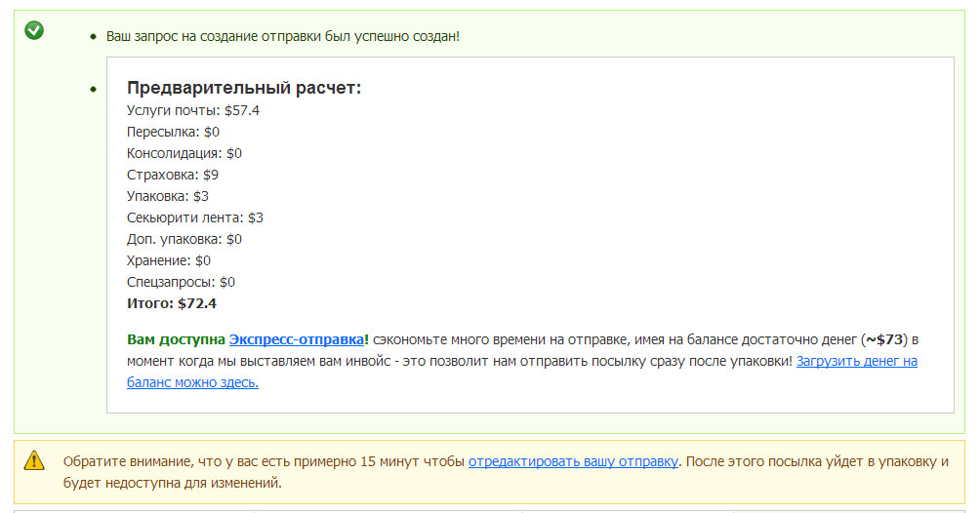Open the отредактировать вашу отправку link

coord(573,460)
